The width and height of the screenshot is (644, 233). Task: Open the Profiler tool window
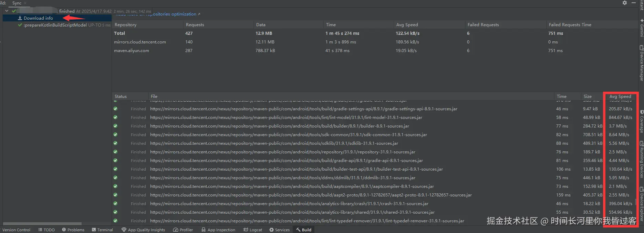(x=183, y=230)
